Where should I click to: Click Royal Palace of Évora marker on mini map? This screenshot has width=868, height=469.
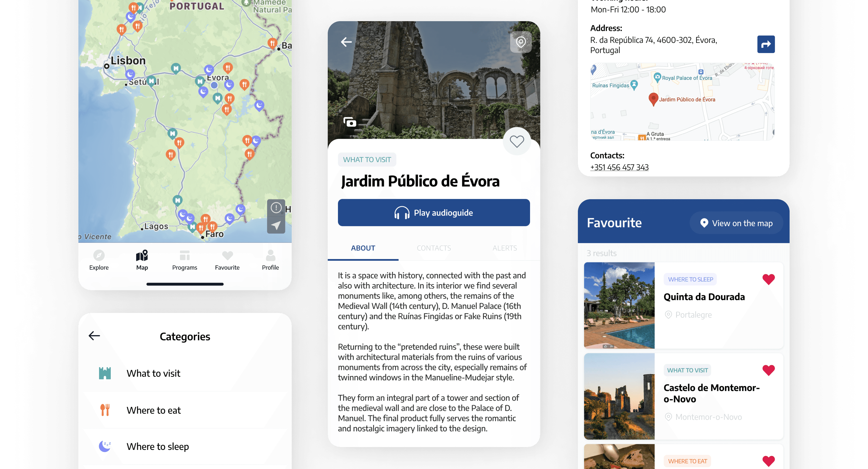657,77
